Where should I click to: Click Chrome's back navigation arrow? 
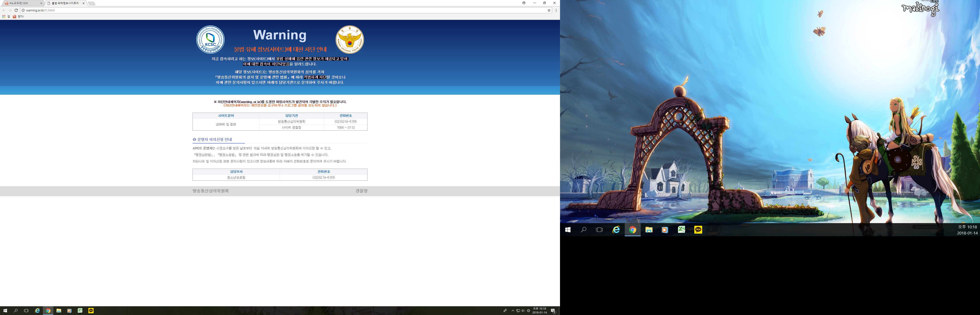[4, 10]
